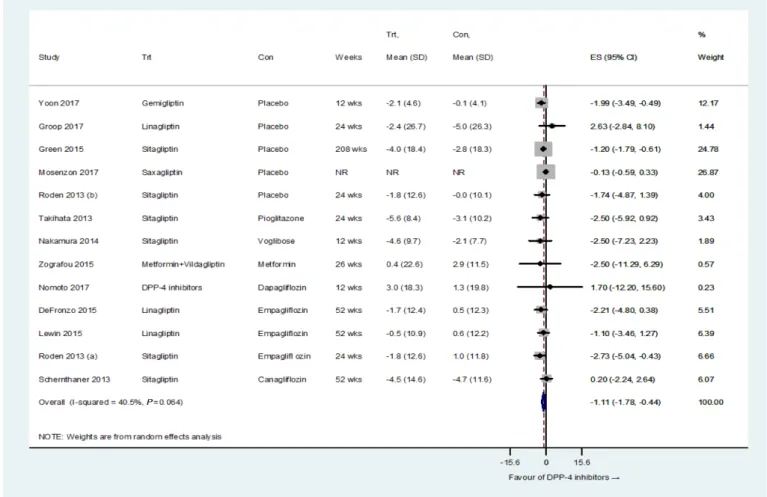Select 'Takihata 2013' study name

point(66,218)
